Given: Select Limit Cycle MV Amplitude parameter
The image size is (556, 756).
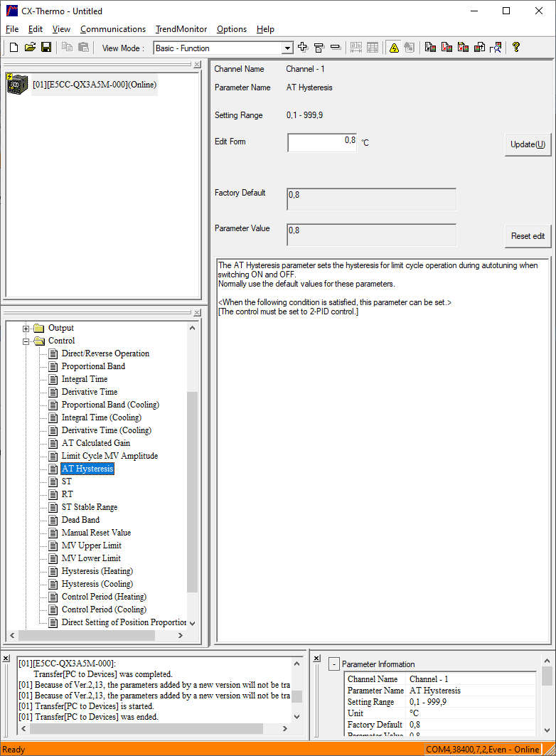Looking at the screenshot, I should (110, 456).
